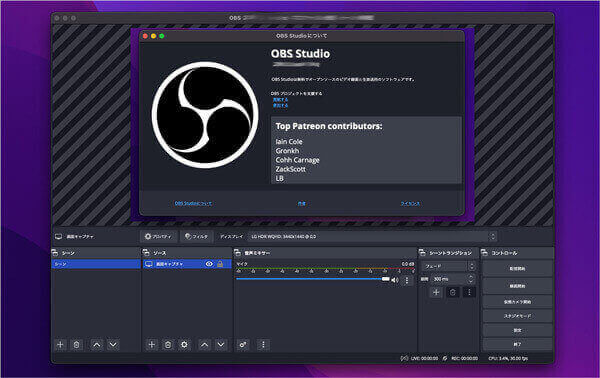
Task: Toggle スタジオモード (Studio Mode)
Action: point(517,316)
